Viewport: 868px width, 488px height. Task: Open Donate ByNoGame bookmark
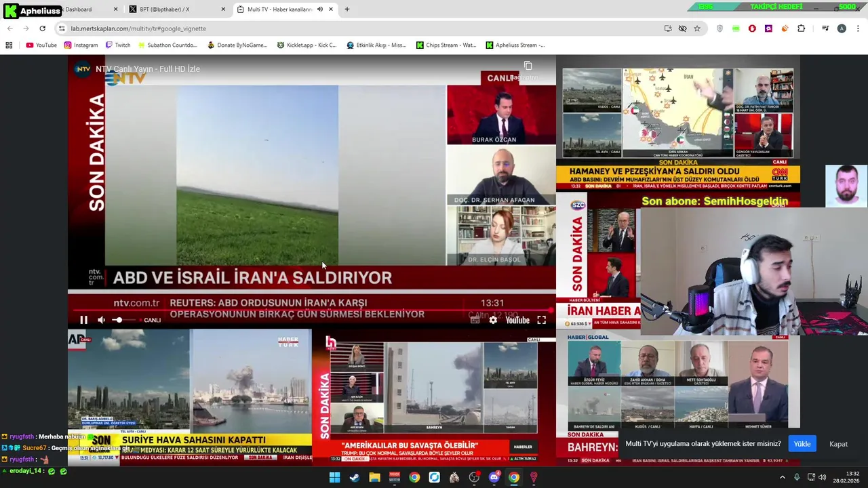pyautogui.click(x=237, y=45)
